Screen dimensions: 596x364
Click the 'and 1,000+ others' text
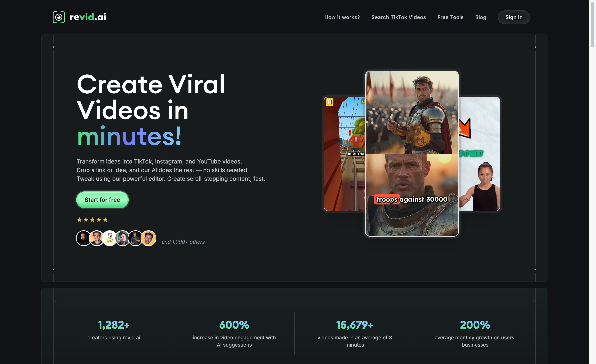point(183,242)
